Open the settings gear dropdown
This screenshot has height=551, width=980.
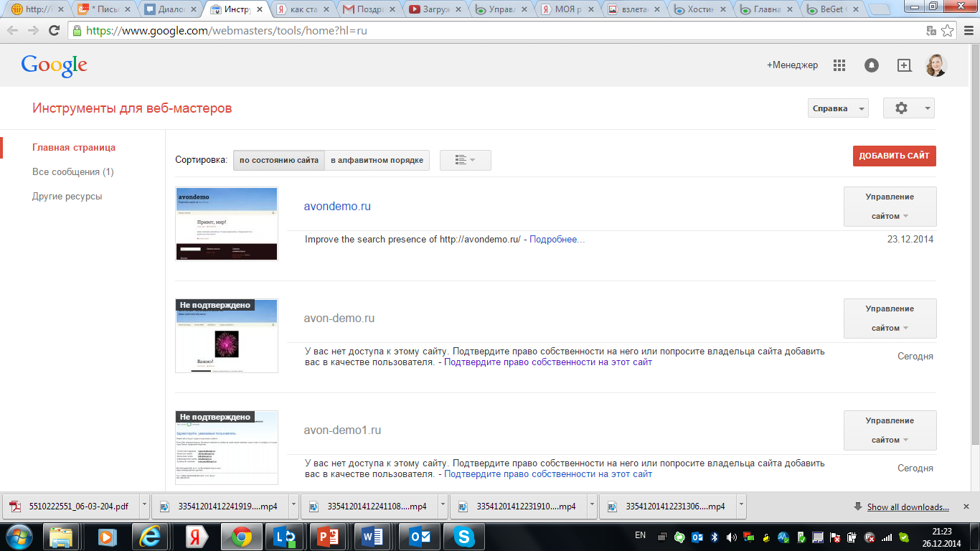(908, 108)
